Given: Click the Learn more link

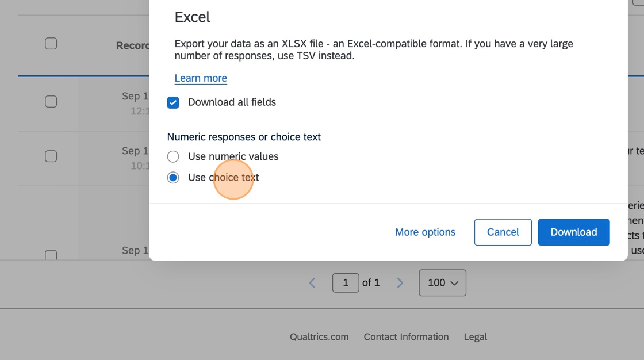Looking at the screenshot, I should pos(201,78).
